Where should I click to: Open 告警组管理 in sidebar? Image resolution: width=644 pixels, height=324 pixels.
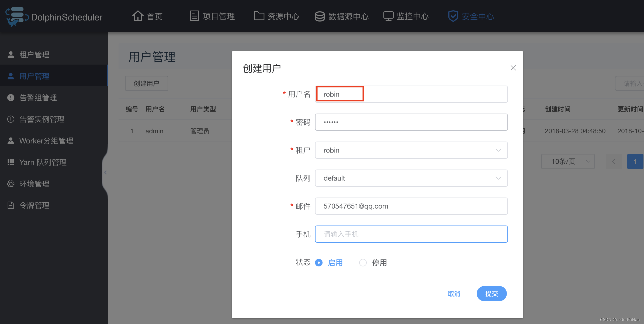click(54, 98)
